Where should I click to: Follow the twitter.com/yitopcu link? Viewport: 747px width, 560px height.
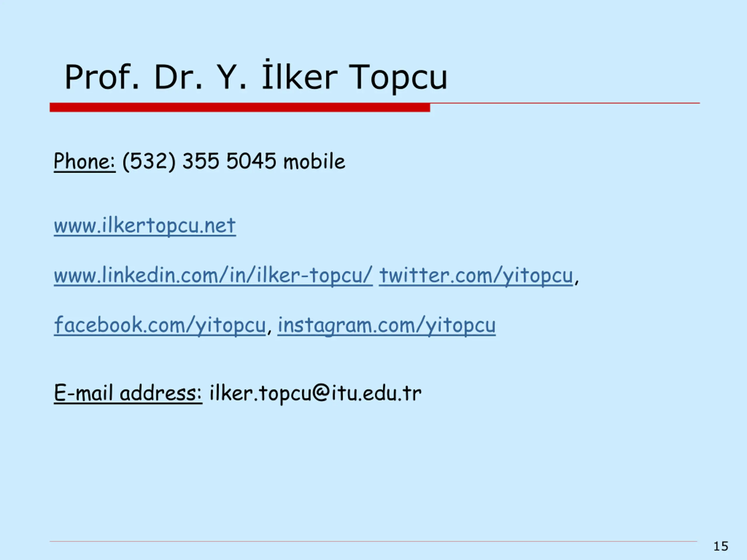pos(476,276)
